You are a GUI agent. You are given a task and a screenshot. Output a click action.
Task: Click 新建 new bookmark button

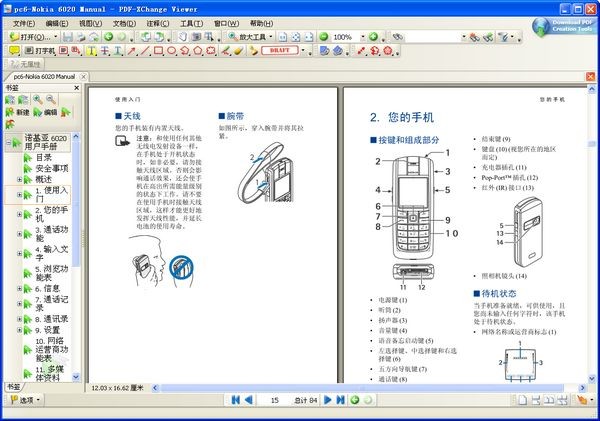coord(18,112)
